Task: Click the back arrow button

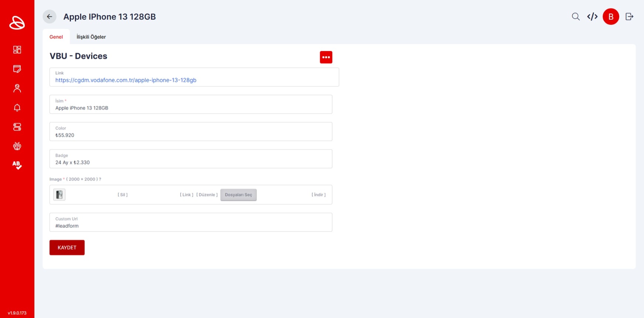Action: [x=49, y=17]
